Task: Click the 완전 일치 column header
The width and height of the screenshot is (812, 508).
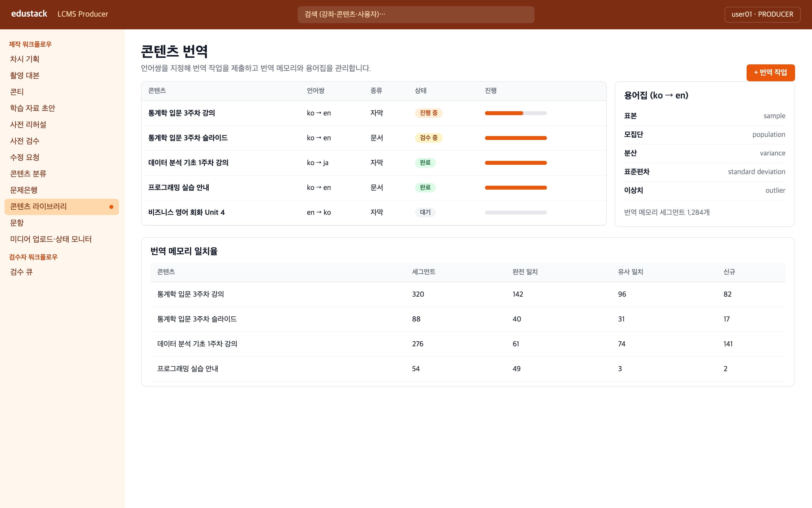Action: [525, 272]
